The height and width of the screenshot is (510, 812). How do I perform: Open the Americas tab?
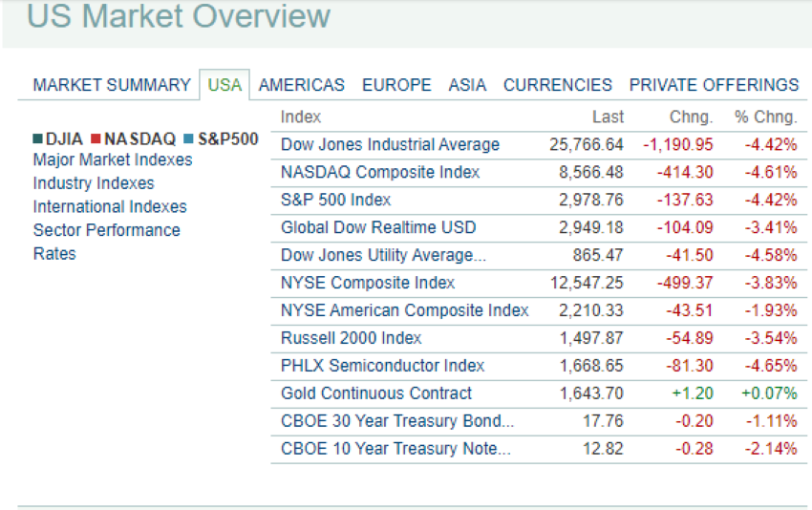click(301, 85)
